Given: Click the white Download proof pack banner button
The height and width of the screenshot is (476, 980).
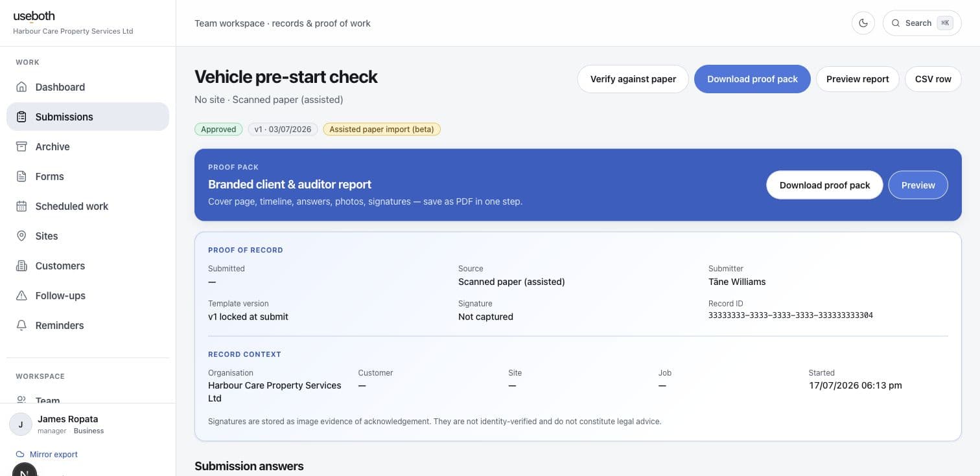Looking at the screenshot, I should (824, 185).
